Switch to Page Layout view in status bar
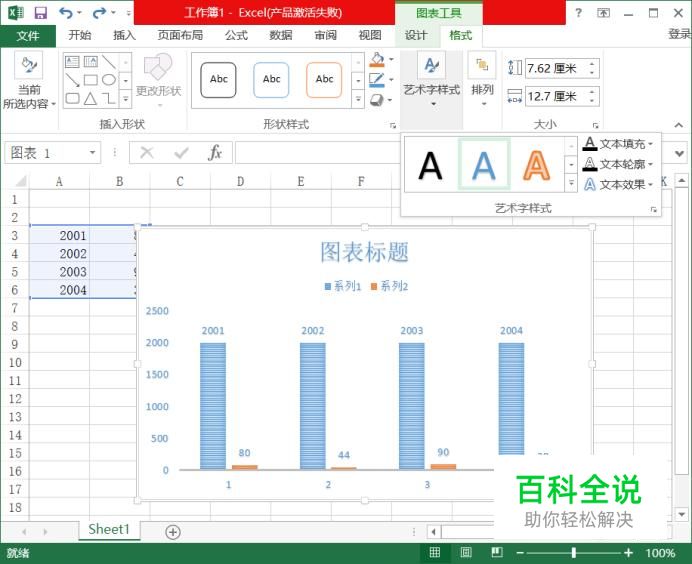692x564 pixels. pyautogui.click(x=466, y=553)
